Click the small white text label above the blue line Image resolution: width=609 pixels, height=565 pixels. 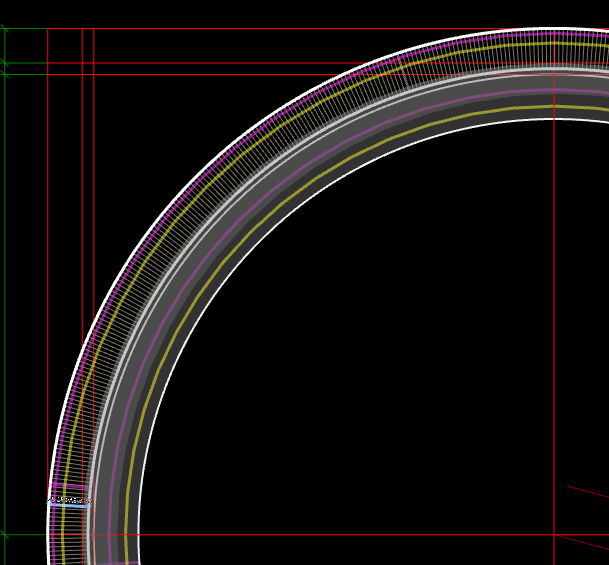(70, 500)
